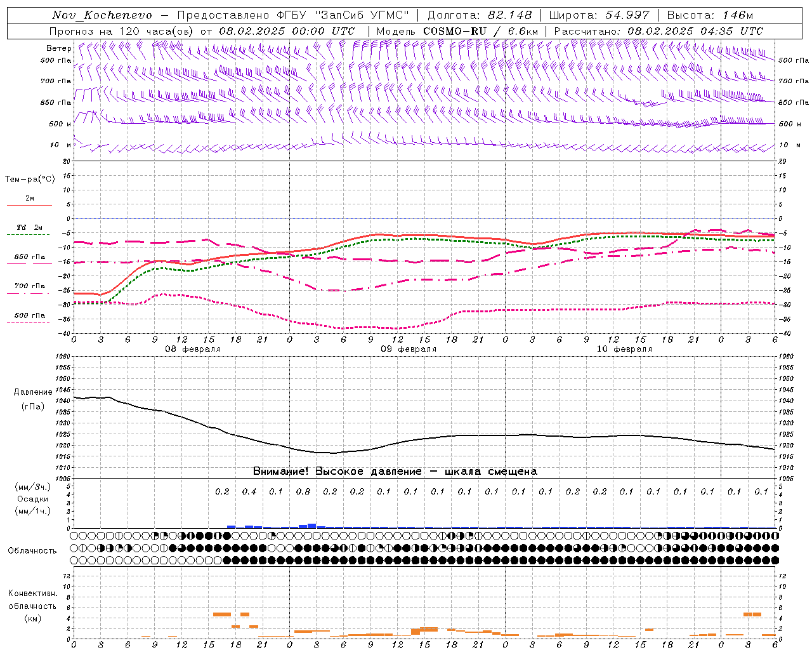Click the date label 09 февраля

coord(409,349)
